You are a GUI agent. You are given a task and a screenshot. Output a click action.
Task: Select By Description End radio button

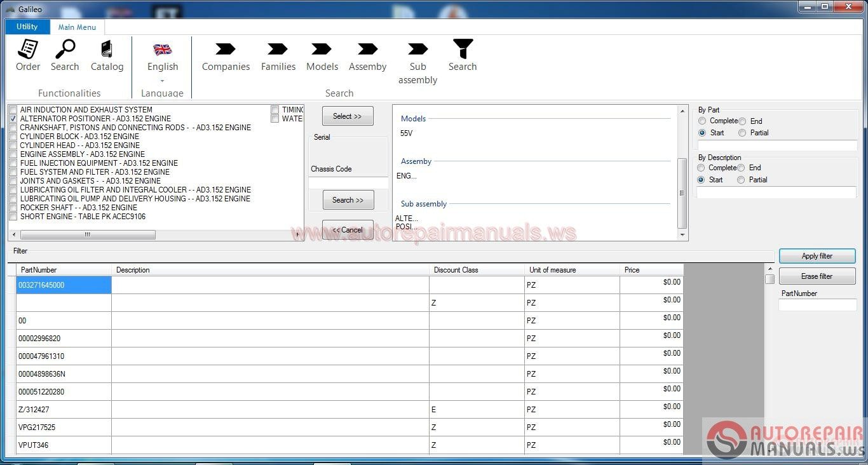741,168
